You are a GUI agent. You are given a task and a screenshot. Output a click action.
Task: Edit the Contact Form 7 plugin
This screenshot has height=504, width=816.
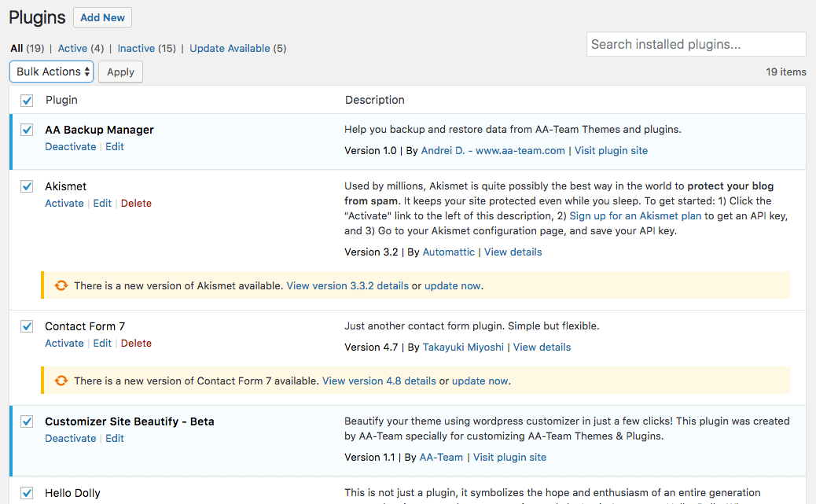(102, 344)
